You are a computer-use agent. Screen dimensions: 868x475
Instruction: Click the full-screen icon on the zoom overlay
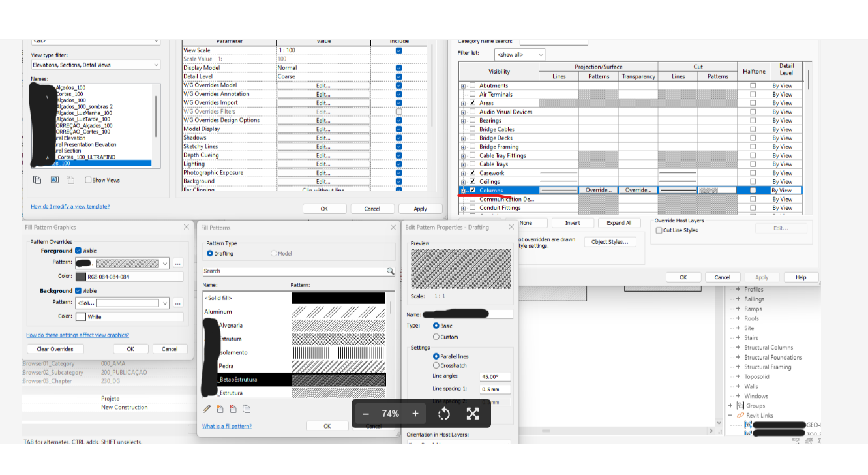point(473,413)
